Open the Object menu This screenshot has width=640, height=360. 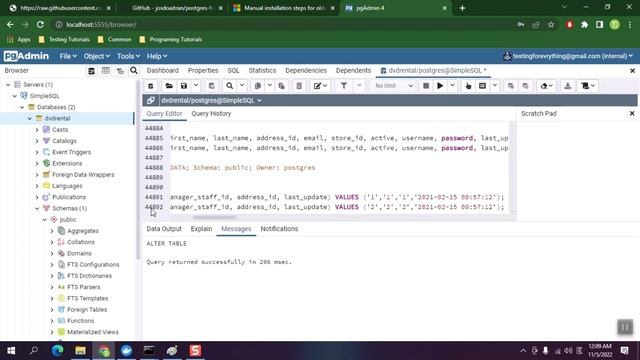(x=96, y=56)
